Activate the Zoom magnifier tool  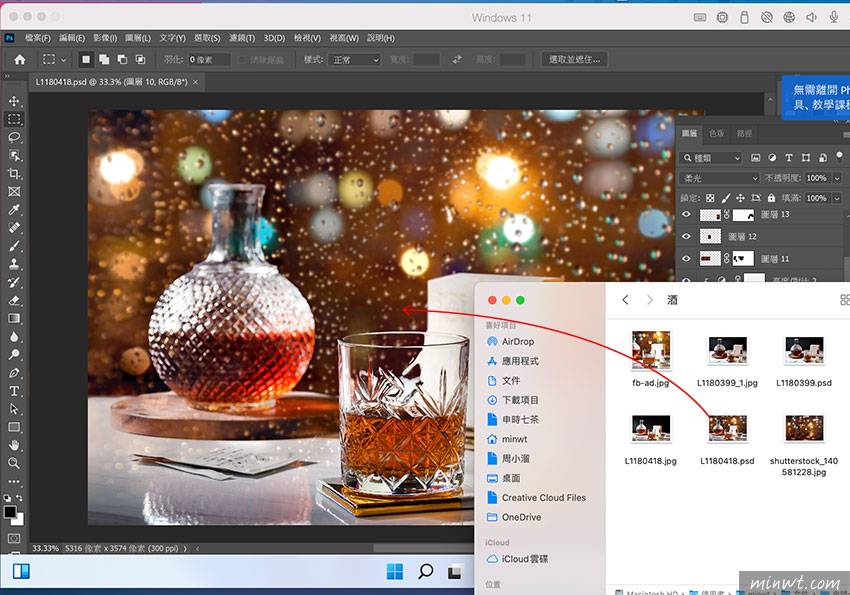pos(14,463)
